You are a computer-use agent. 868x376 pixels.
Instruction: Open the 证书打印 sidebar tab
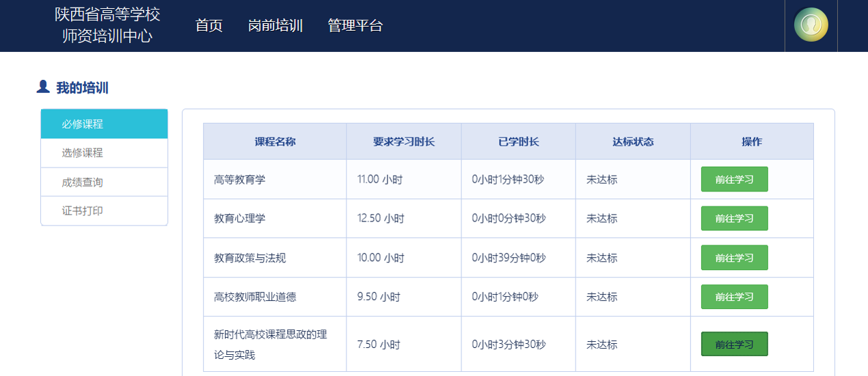pos(104,211)
